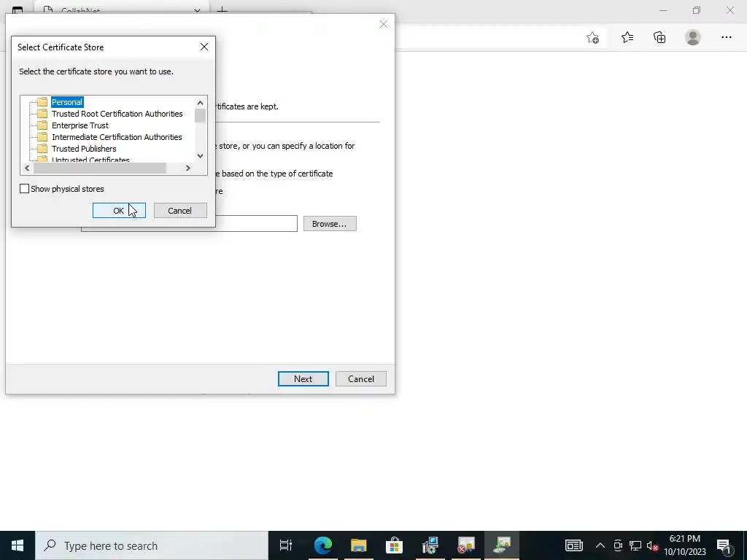Open Task View from taskbar
747x560 pixels.
click(286, 545)
